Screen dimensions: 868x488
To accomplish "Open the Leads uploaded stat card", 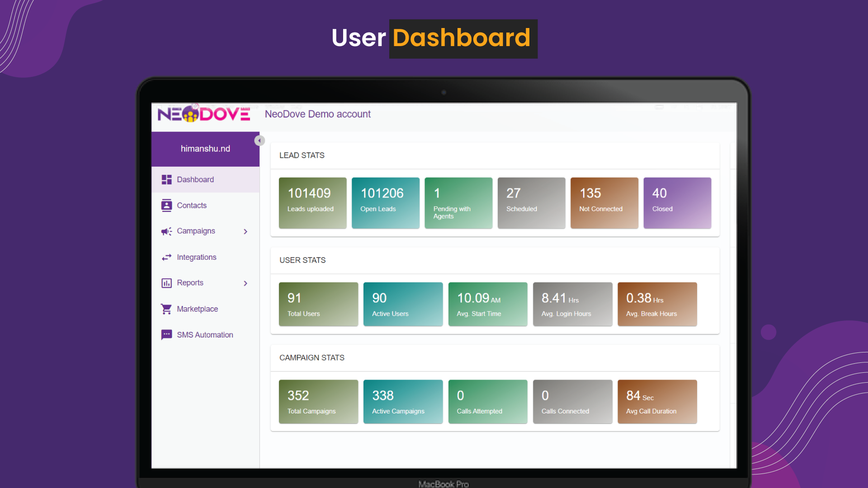I will (x=312, y=203).
